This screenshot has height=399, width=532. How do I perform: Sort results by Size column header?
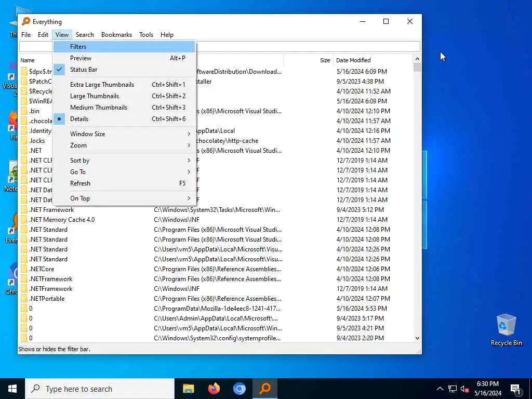coord(309,60)
